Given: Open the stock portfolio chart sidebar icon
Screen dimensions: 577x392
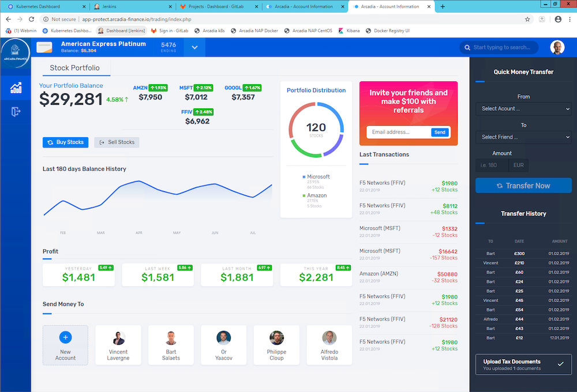Looking at the screenshot, I should tap(16, 88).
